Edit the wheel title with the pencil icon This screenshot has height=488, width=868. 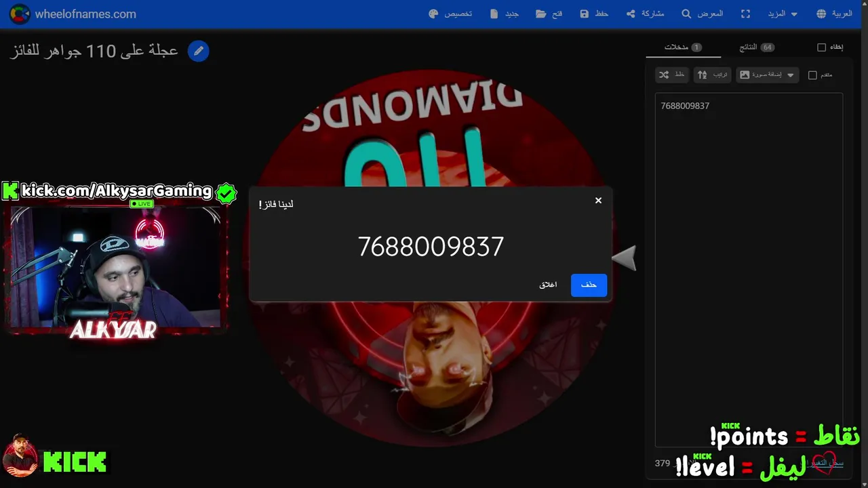[x=198, y=51]
